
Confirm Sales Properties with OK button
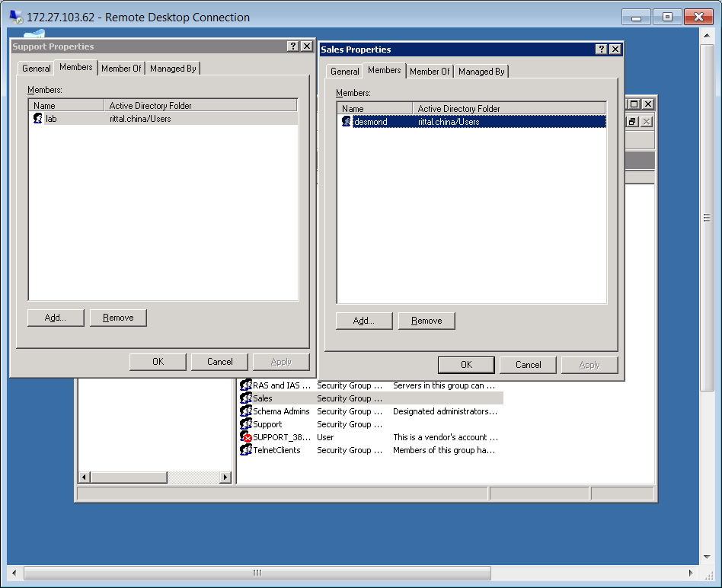coord(466,365)
